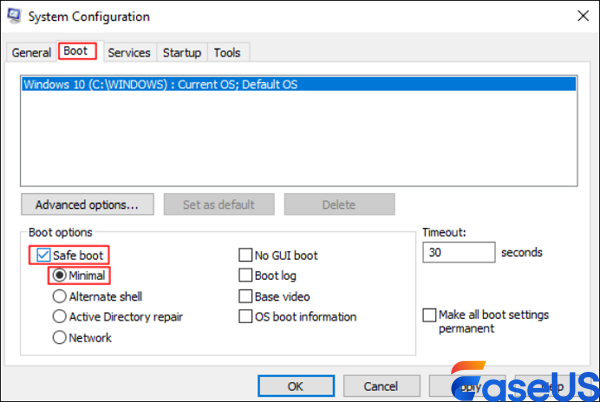This screenshot has height=402, width=600.
Task: Switch to the Services tab
Action: [129, 52]
